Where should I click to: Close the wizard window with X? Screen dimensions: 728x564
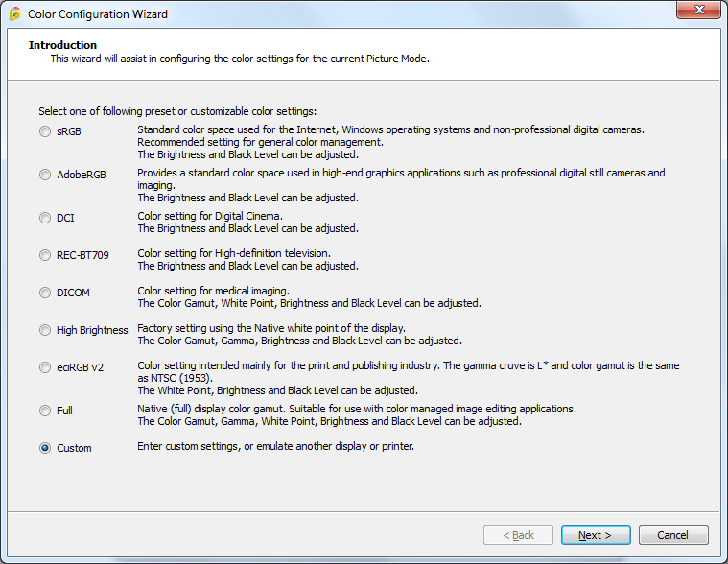click(x=699, y=10)
